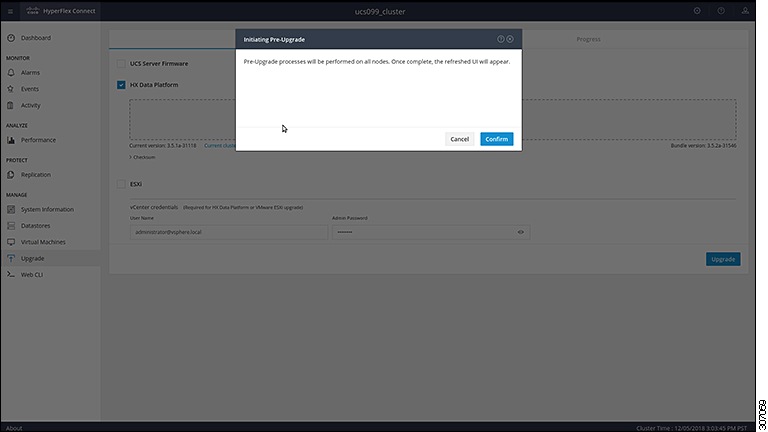Click the Admin Password field
This screenshot has width=768, height=432.
tap(431, 232)
